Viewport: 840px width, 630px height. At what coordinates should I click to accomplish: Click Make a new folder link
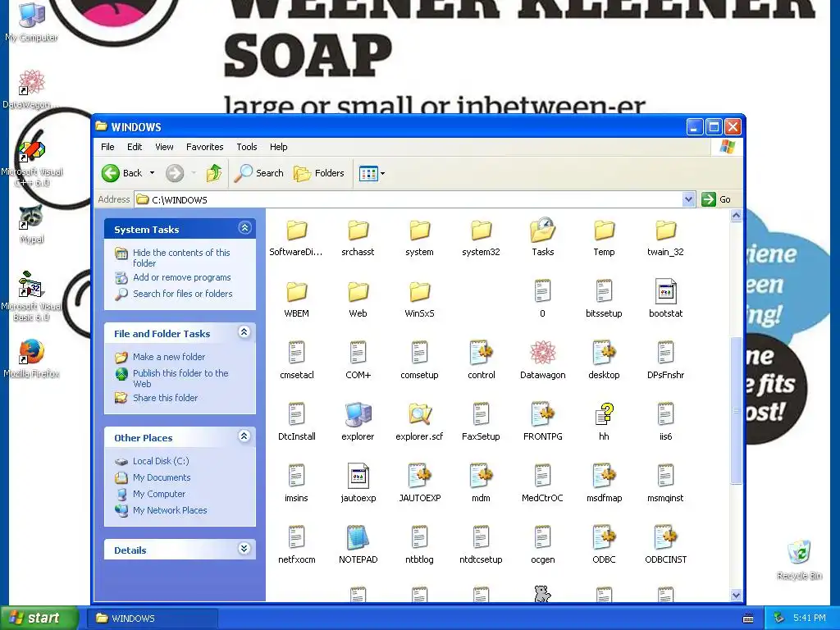(169, 357)
